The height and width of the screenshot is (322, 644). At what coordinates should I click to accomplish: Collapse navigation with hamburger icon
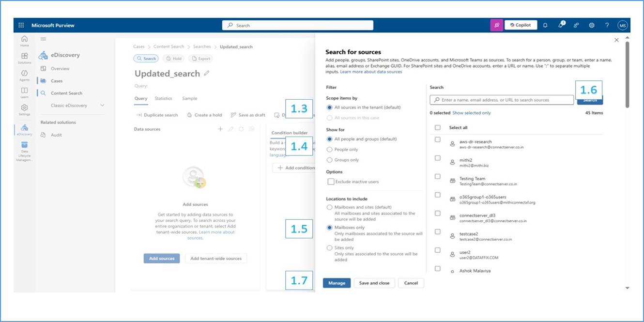point(43,39)
